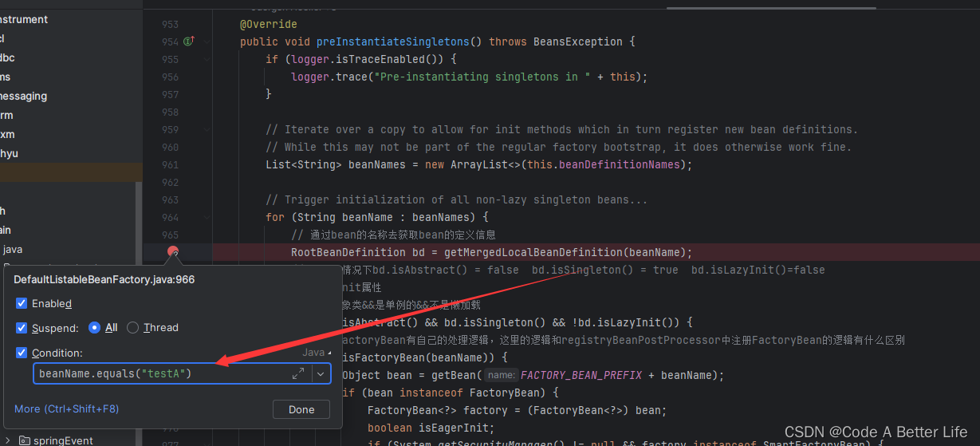Click the override gutter icon at line 954
The width and height of the screenshot is (980, 446).
coord(189,41)
